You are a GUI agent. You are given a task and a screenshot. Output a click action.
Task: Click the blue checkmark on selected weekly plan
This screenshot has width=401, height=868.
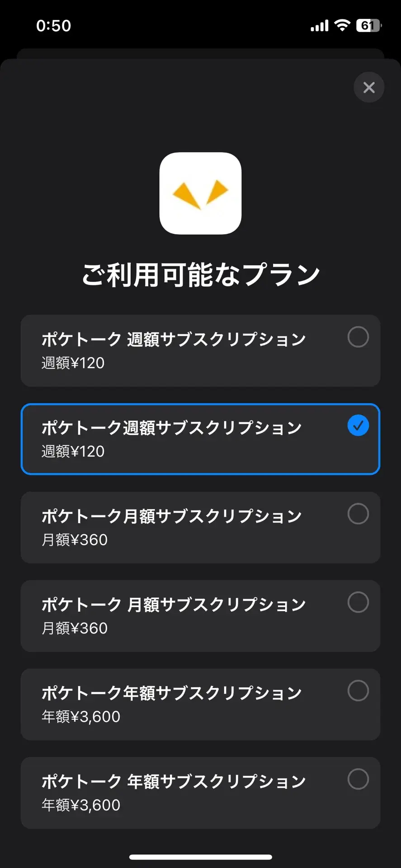[358, 426]
